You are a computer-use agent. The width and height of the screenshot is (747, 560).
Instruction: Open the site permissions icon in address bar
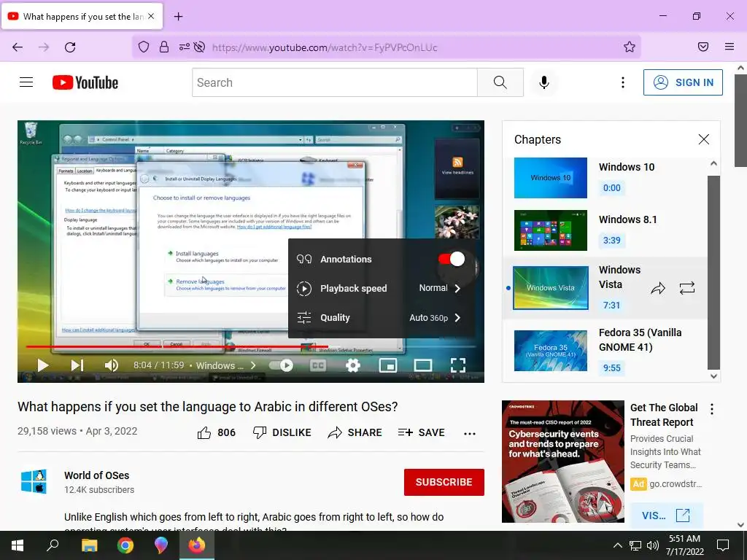point(184,47)
